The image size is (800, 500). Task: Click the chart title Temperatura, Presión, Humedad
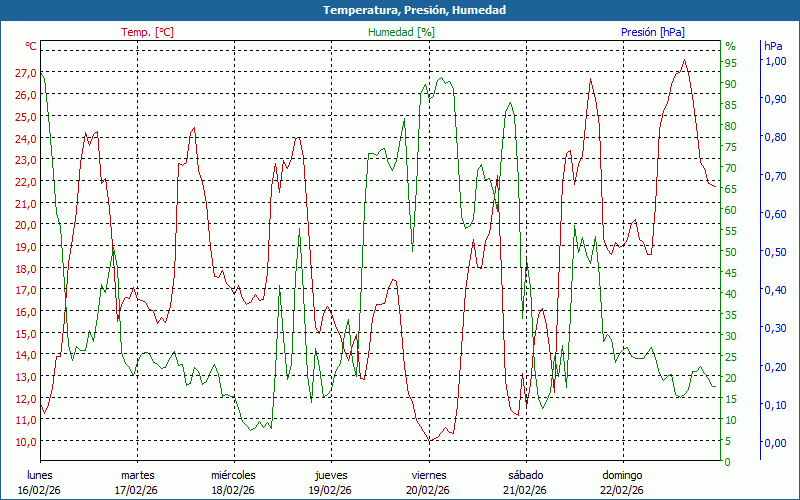point(400,10)
